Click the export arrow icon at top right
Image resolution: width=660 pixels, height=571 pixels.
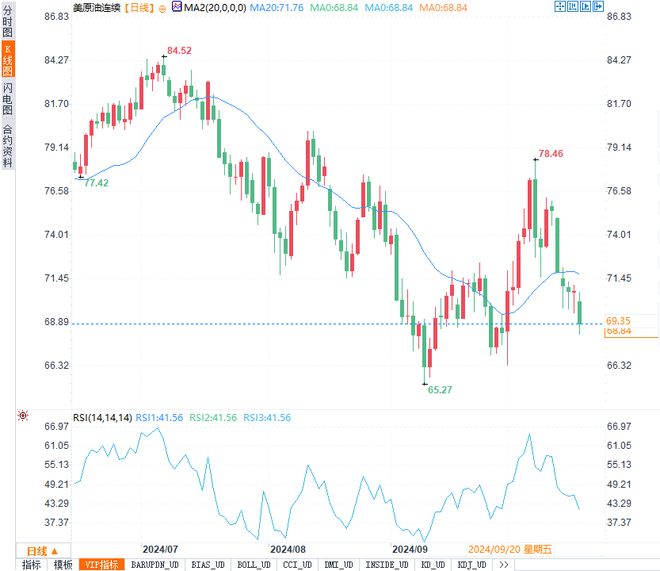click(x=598, y=6)
